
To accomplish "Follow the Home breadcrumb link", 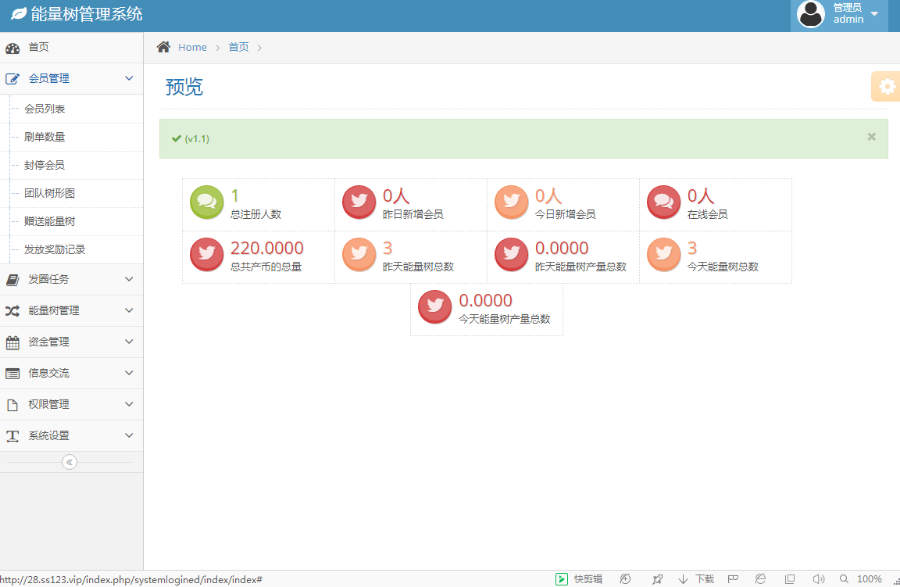I will tap(192, 48).
